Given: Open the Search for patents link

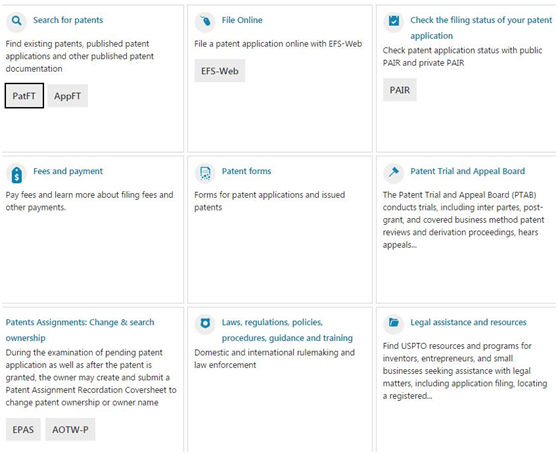Looking at the screenshot, I should pyautogui.click(x=68, y=20).
